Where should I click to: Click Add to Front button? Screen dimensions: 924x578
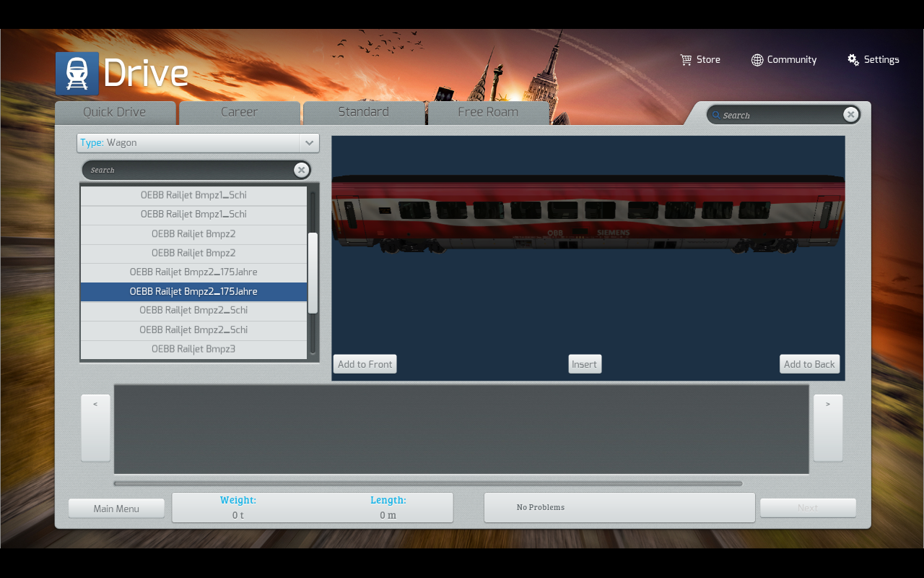tap(365, 364)
